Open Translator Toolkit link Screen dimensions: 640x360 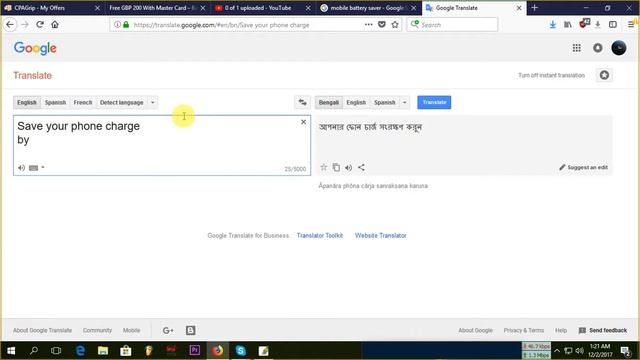tap(320, 236)
